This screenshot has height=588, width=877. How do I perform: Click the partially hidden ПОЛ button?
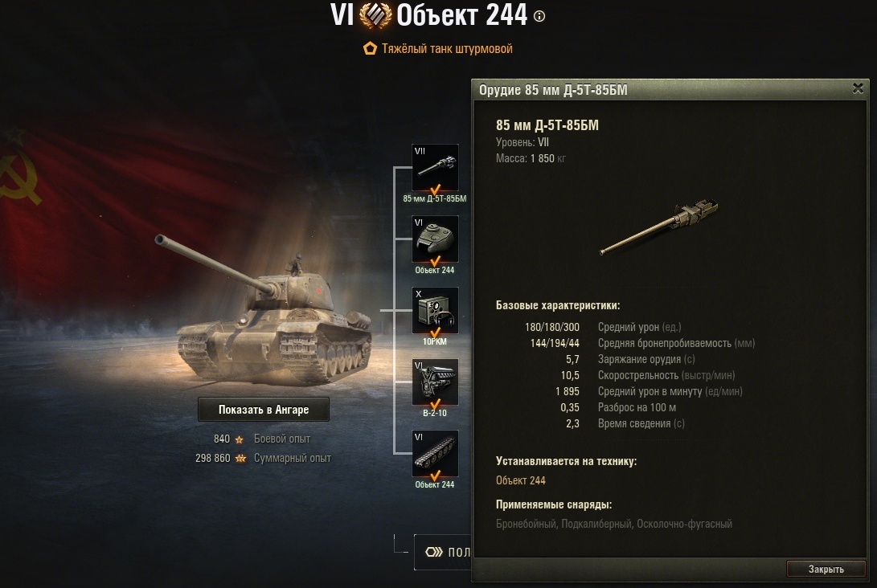pos(443,552)
